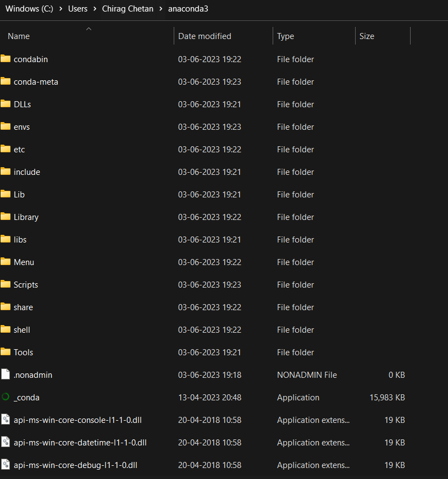Click the .nonadmin file icon
Screen dimensions: 448x479
tap(6, 375)
